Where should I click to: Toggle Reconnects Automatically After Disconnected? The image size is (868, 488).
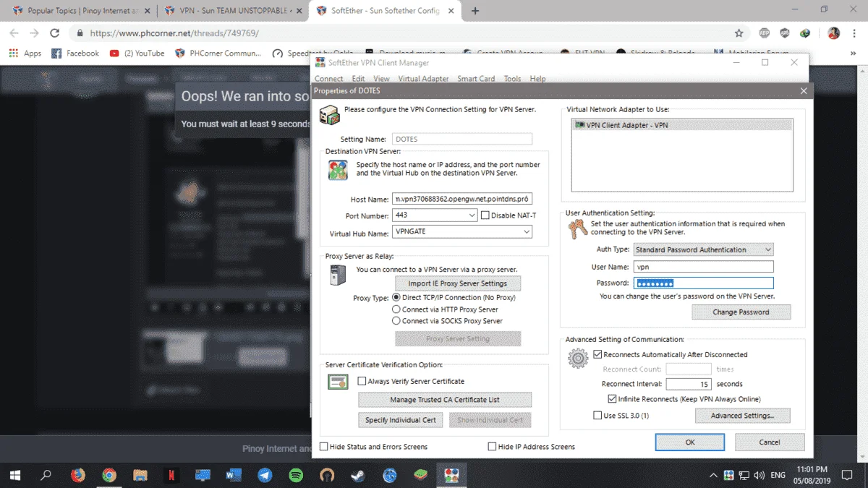[x=598, y=355]
